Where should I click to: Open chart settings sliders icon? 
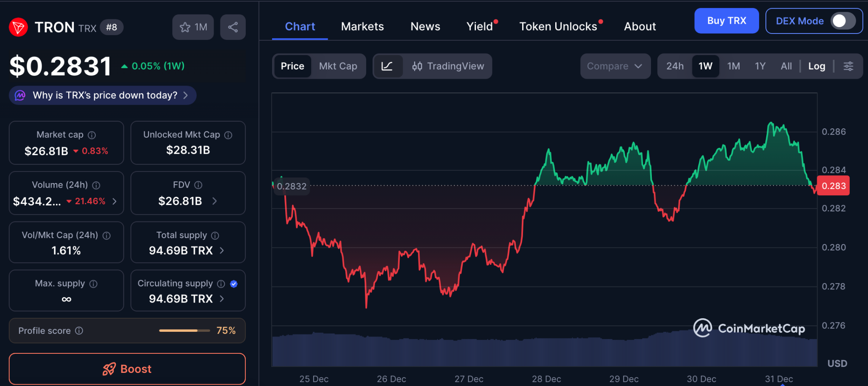[848, 66]
